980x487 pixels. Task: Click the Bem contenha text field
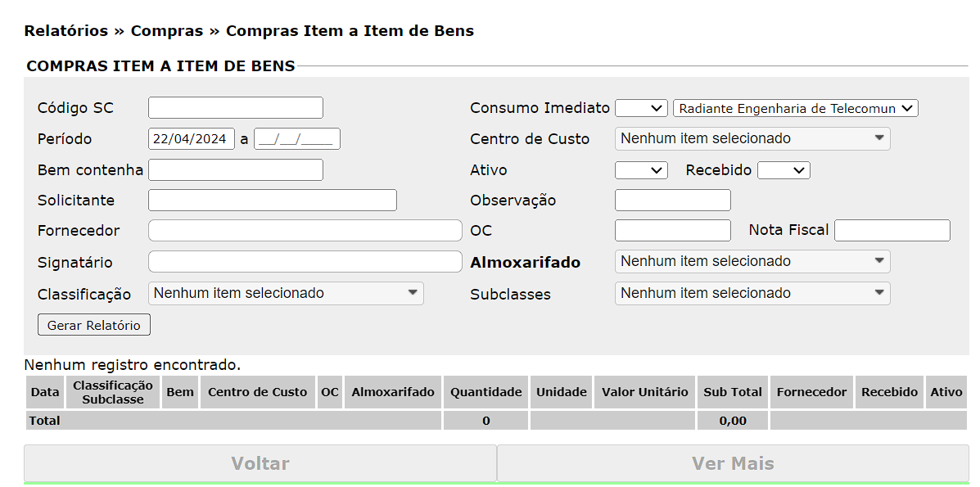click(235, 170)
